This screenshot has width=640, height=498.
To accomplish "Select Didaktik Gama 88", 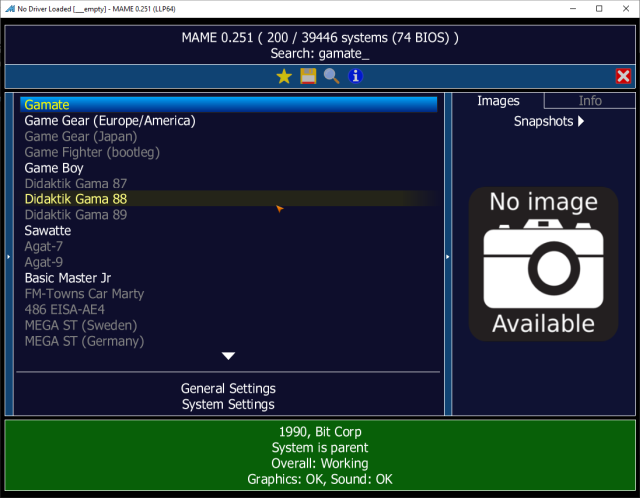I will 228,199.
